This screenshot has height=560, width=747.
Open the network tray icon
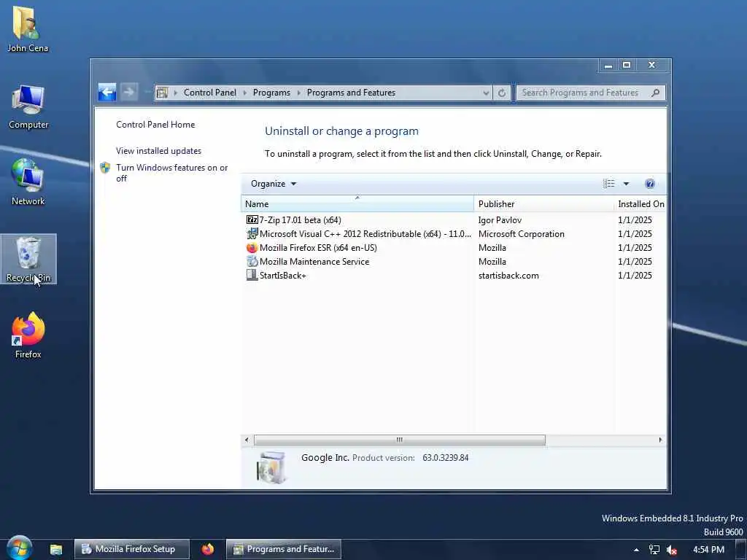654,550
